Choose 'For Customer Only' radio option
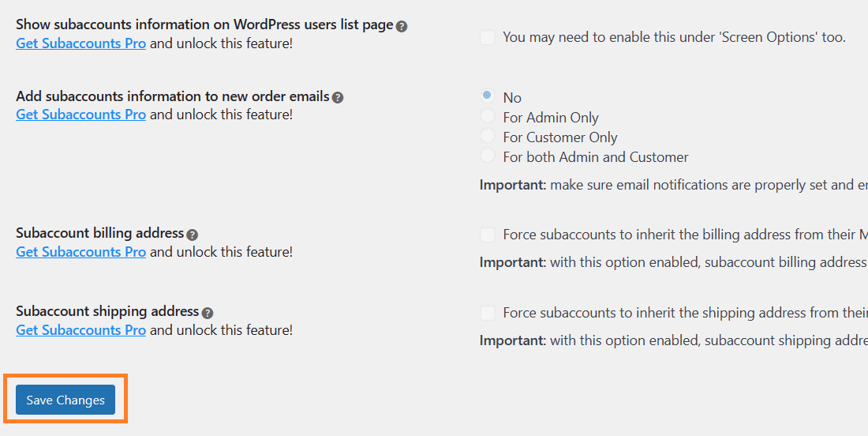 [x=487, y=135]
